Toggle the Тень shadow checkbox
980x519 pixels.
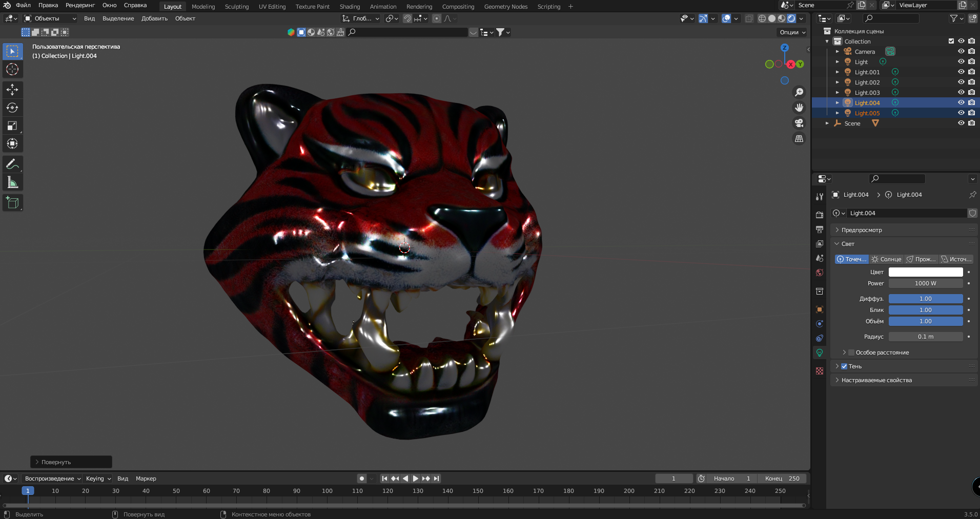(x=844, y=366)
